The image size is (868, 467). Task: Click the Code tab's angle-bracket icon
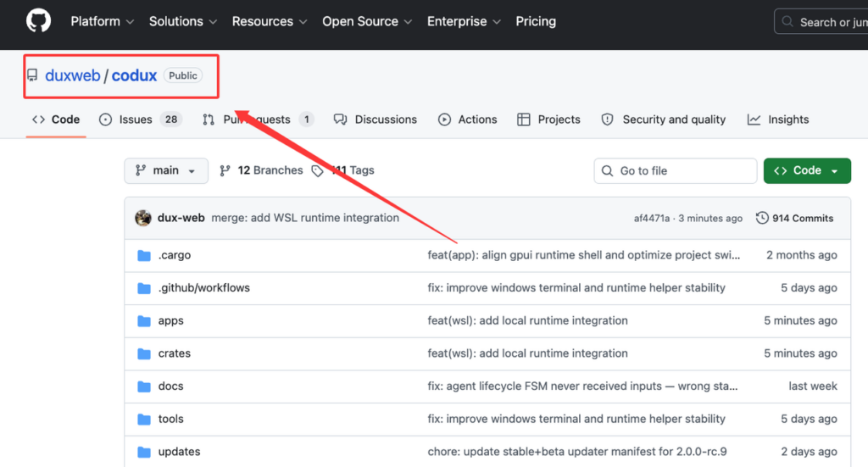click(38, 120)
